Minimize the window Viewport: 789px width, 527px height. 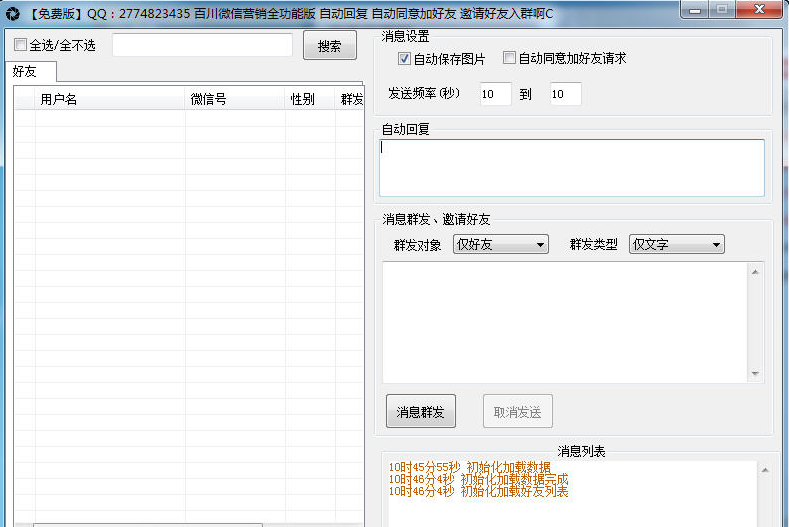point(695,10)
